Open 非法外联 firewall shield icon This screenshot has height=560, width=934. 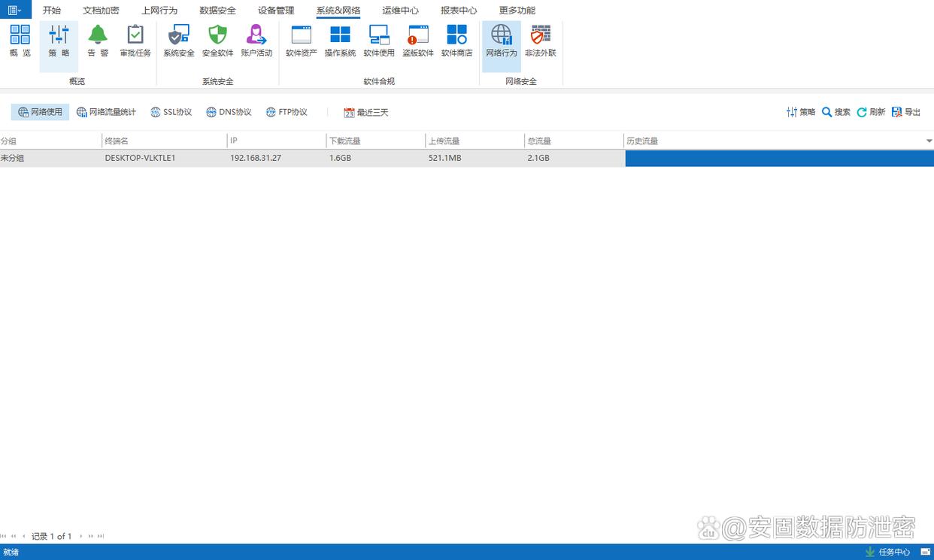541,41
